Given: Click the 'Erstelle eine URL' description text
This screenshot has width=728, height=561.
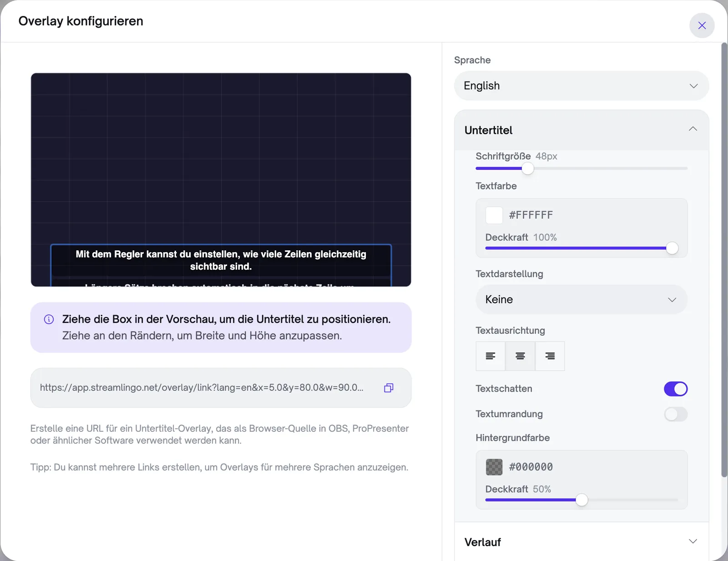Looking at the screenshot, I should (x=219, y=434).
